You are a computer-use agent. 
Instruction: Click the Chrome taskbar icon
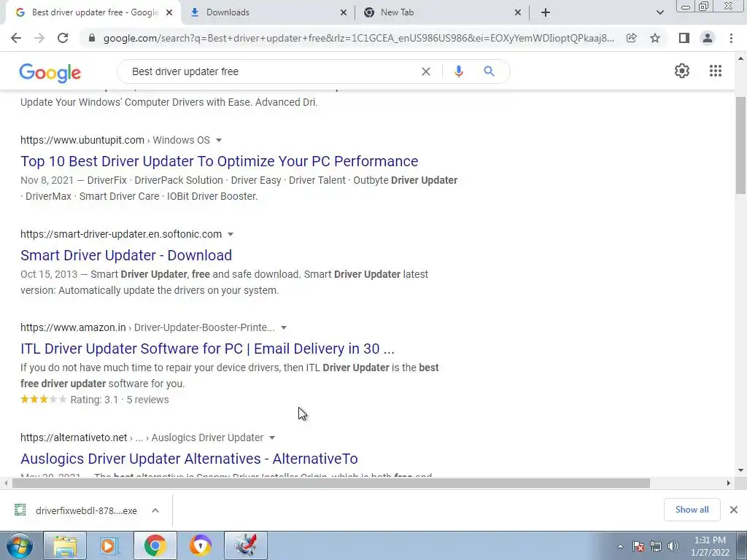tap(155, 545)
